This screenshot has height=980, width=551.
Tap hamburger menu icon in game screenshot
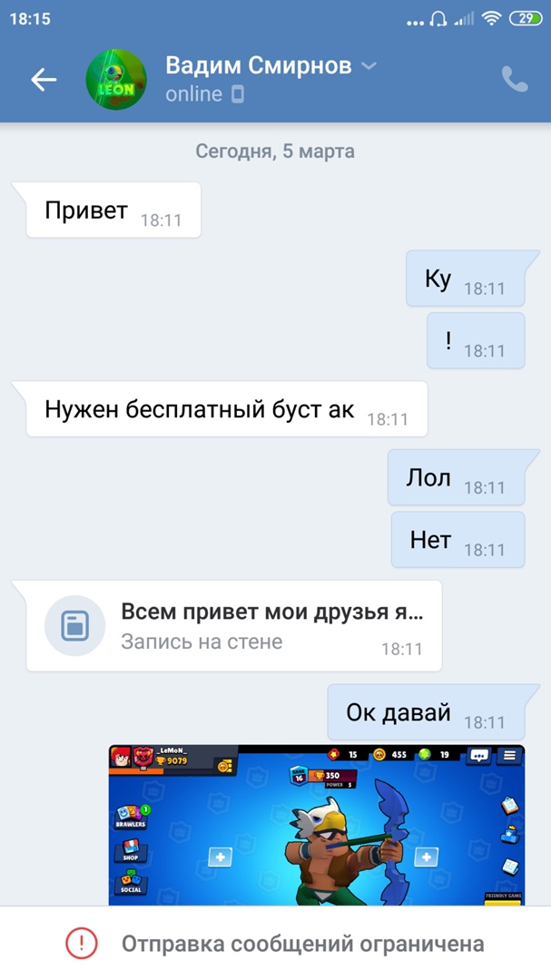pos(509,755)
